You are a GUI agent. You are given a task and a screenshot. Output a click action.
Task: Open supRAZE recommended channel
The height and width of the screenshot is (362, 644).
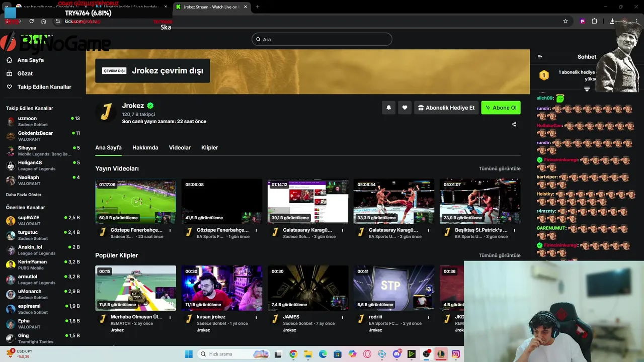[x=43, y=220]
